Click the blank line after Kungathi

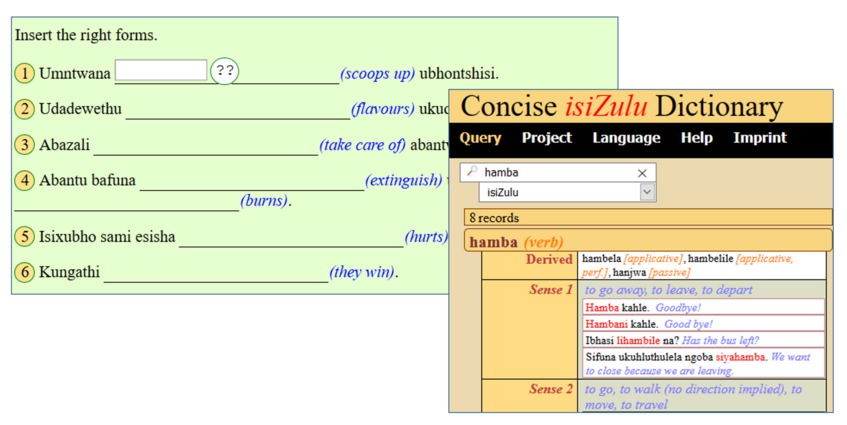[216, 274]
